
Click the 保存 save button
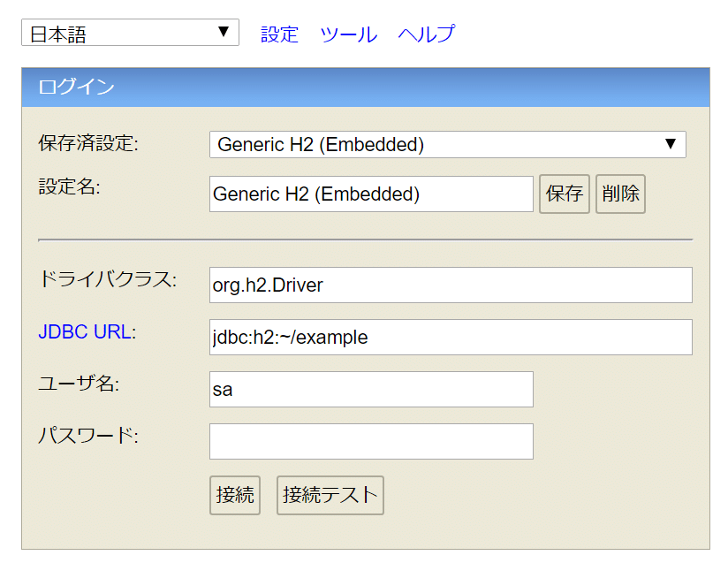point(565,194)
